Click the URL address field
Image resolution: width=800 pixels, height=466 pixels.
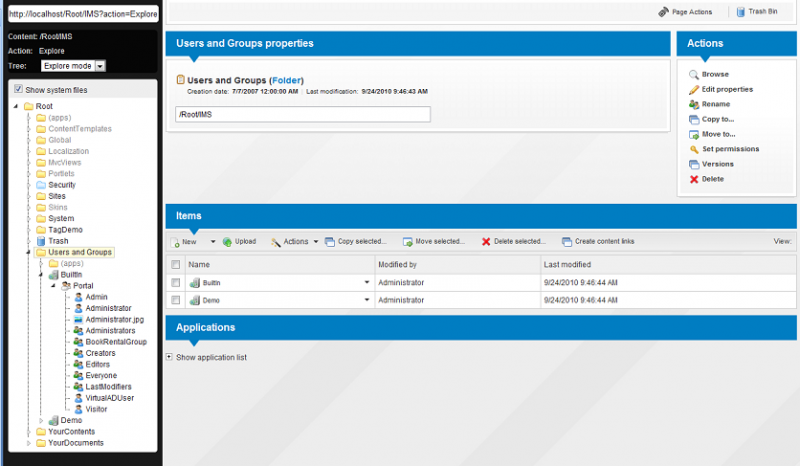coord(83,14)
